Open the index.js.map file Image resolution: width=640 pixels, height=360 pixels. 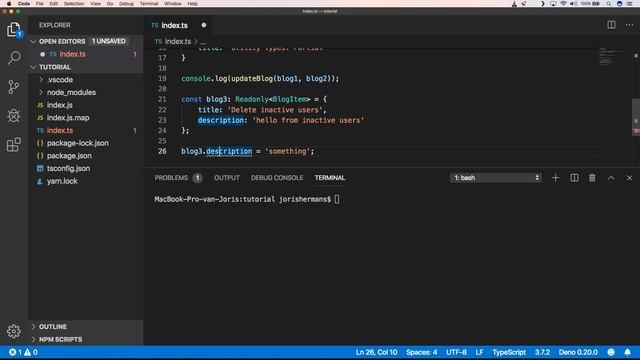[68, 118]
